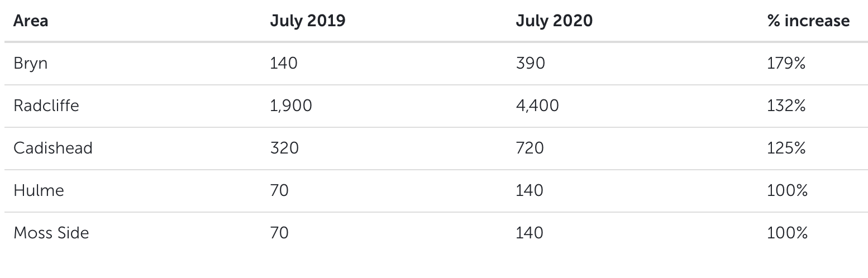
Task: Click Hulme's July 2019 value of 70
Action: click(279, 190)
